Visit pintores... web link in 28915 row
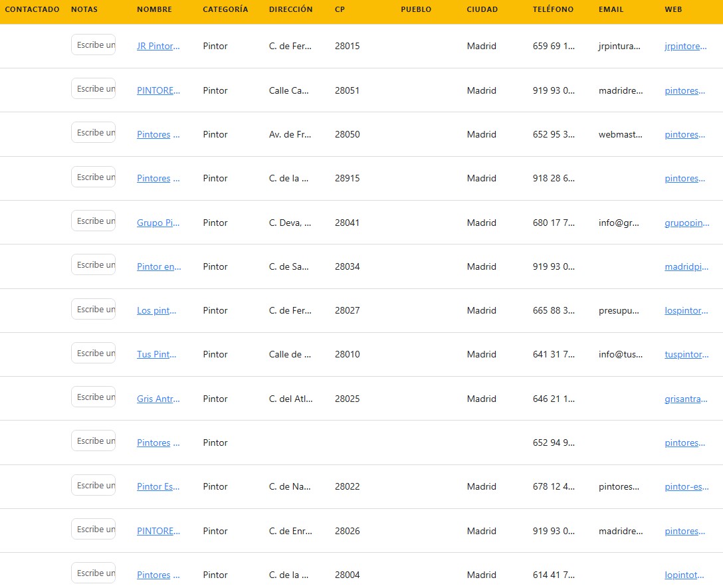Image resolution: width=723 pixels, height=588 pixels. click(684, 179)
